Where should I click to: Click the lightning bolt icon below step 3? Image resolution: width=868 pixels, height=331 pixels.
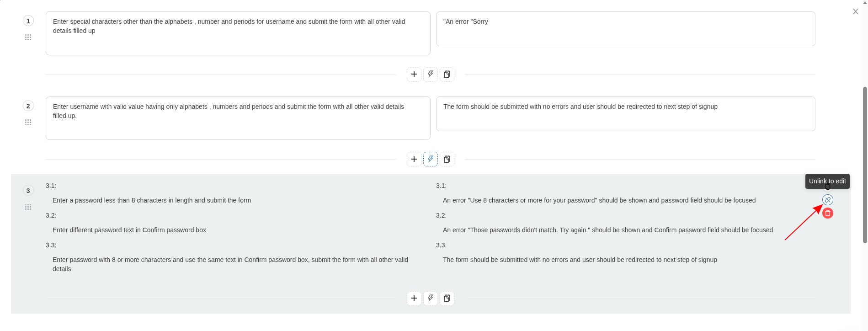431,299
